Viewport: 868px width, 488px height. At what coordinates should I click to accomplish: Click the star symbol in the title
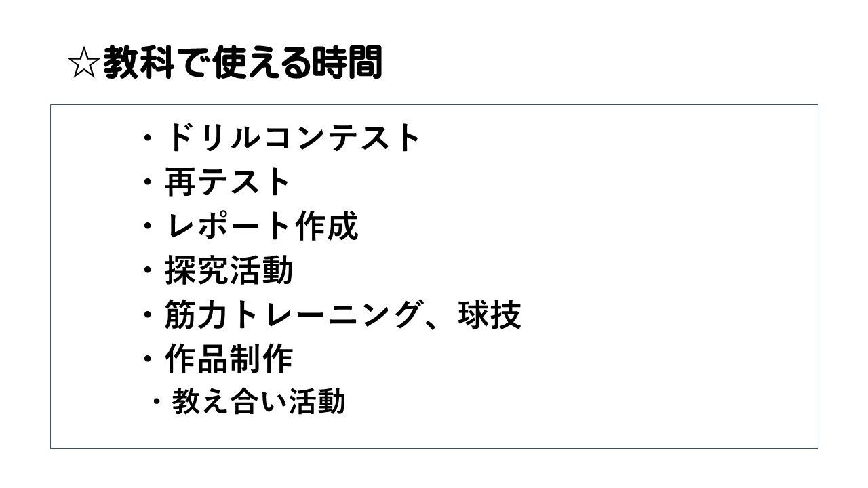coord(84,65)
